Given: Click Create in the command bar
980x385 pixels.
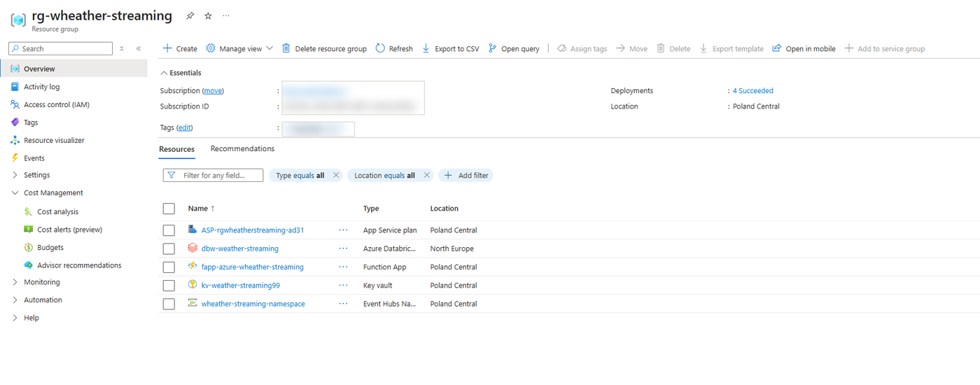Looking at the screenshot, I should [180, 49].
